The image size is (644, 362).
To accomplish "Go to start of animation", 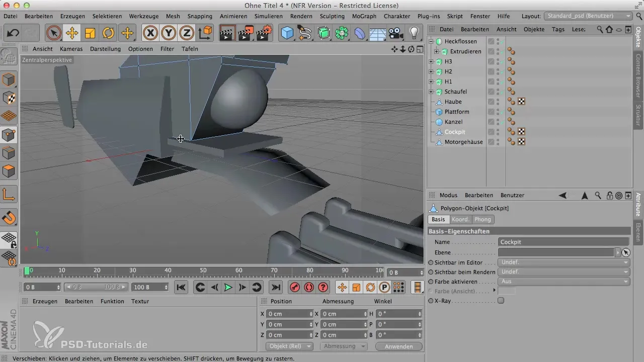I will point(181,287).
